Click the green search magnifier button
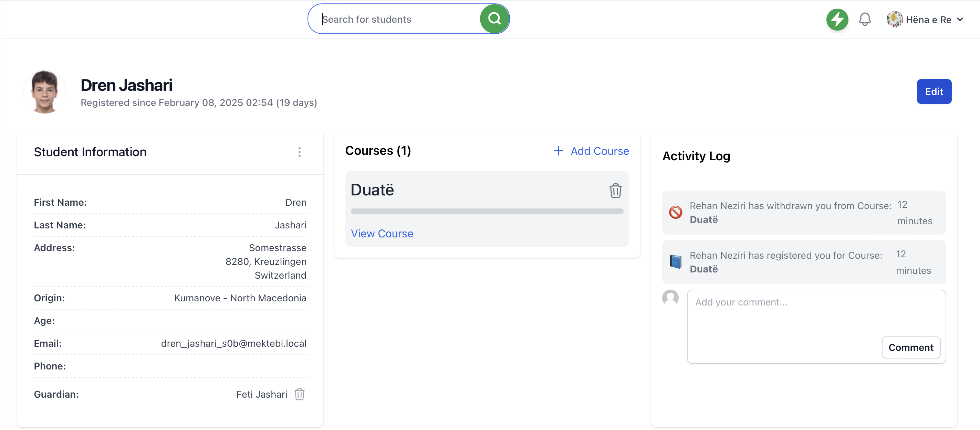The width and height of the screenshot is (980, 430). point(494,19)
